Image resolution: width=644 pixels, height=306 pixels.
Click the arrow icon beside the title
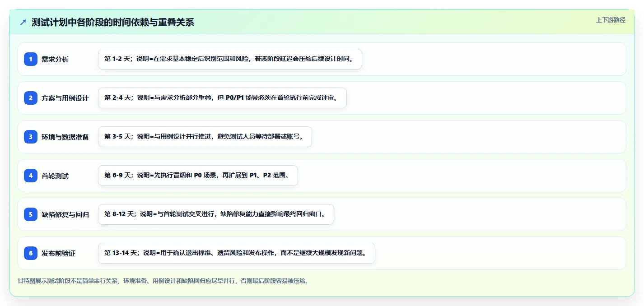[23, 23]
